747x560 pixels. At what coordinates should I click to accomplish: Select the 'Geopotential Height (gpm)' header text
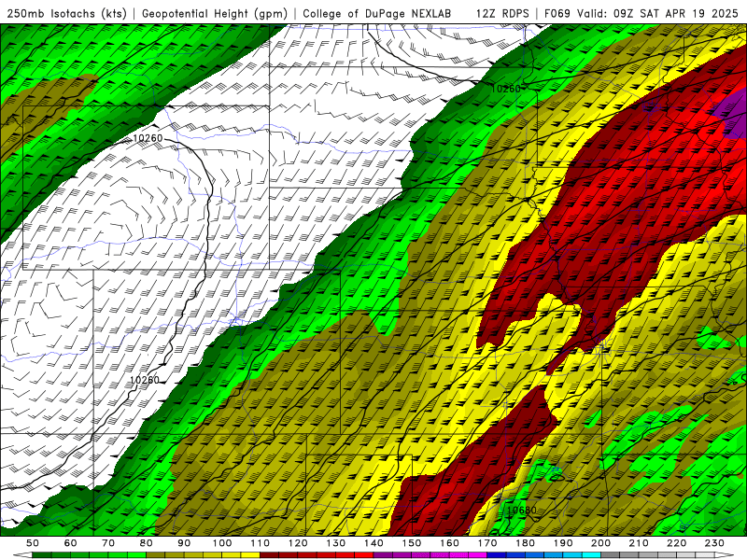point(215,13)
